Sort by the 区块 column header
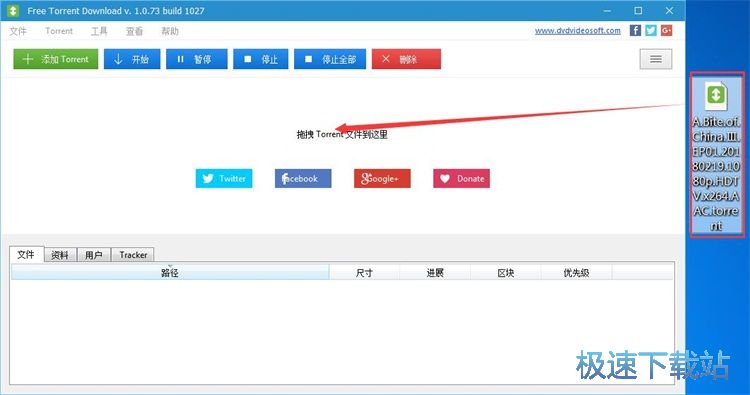Viewport: 750px width, 395px height. 506,273
